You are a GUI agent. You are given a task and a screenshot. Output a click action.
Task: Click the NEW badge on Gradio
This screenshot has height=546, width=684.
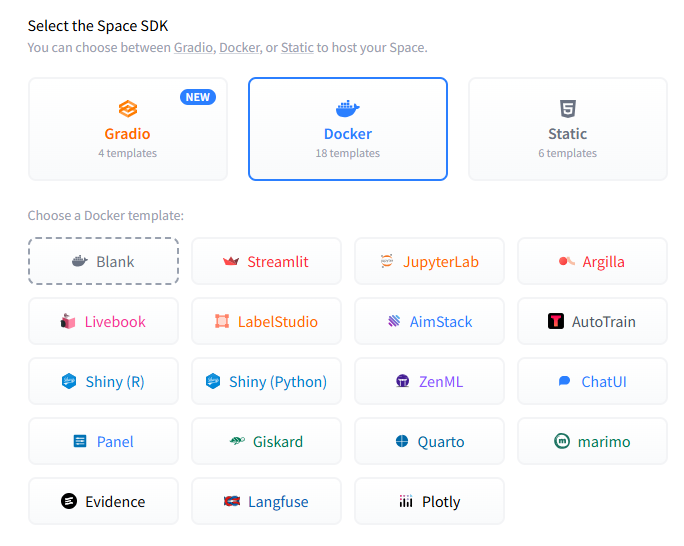(x=198, y=97)
